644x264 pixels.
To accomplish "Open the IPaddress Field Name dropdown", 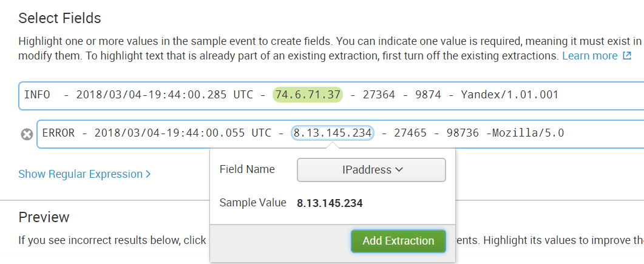I will point(371,170).
